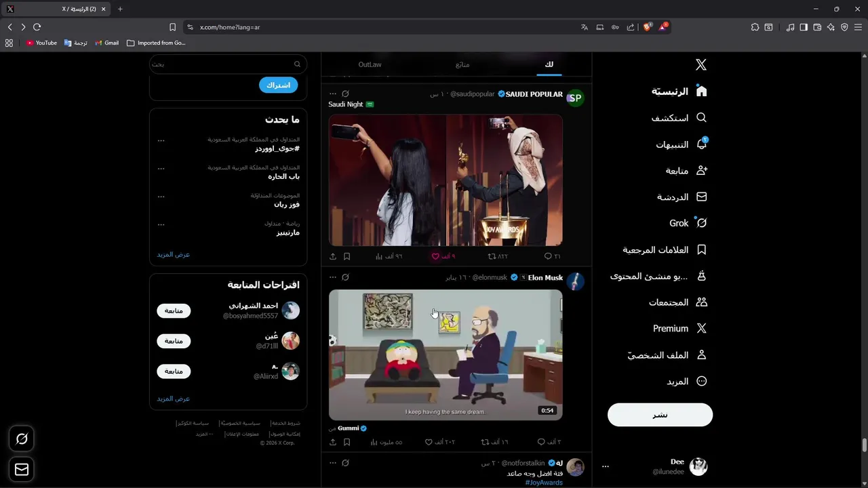Open browser extensions puzzle icon

click(x=755, y=27)
